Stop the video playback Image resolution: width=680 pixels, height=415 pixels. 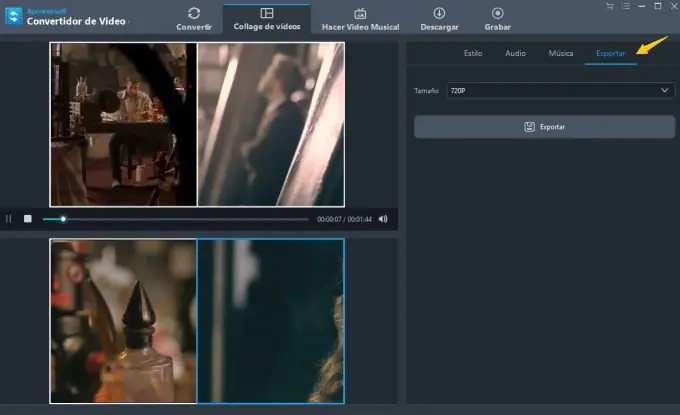tap(28, 219)
